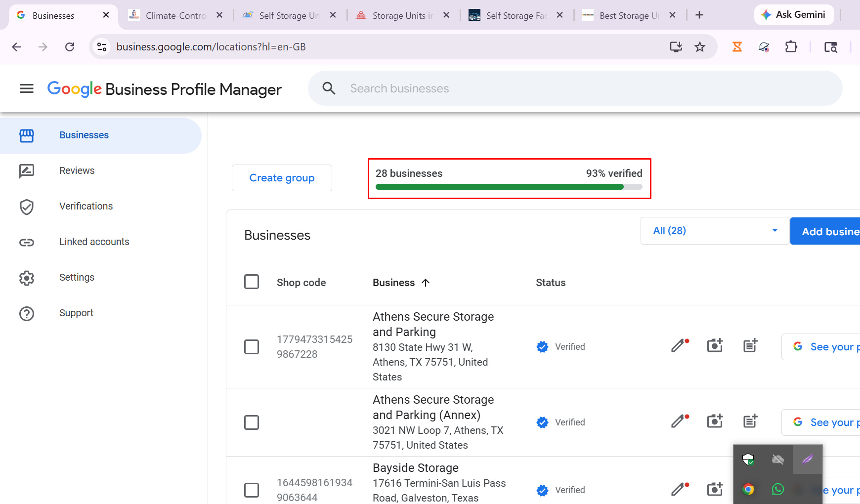The height and width of the screenshot is (504, 860).
Task: Switch to Best Storage Units browser tab
Action: (629, 15)
